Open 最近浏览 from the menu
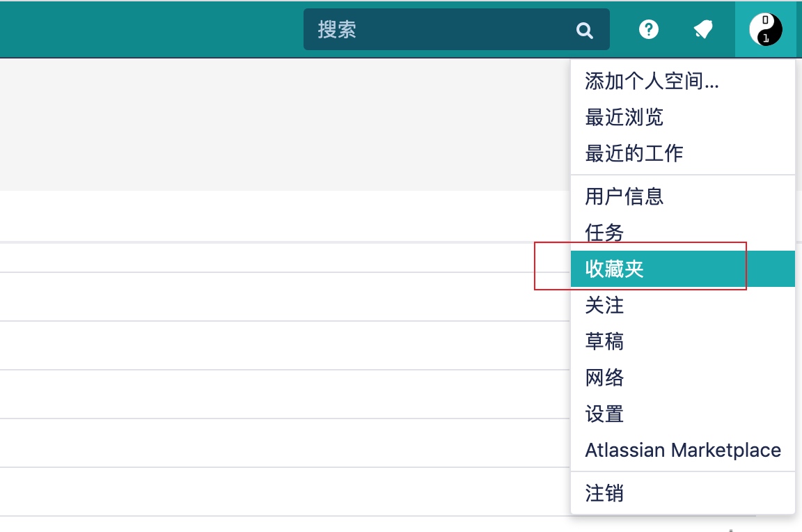Viewport: 802px width, 532px height. pos(683,117)
